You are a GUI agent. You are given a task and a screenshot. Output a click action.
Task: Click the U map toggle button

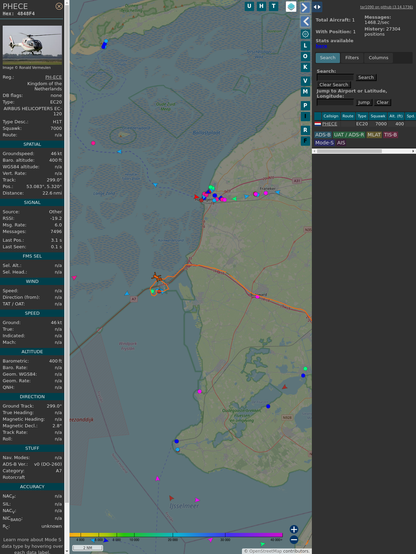[249, 6]
